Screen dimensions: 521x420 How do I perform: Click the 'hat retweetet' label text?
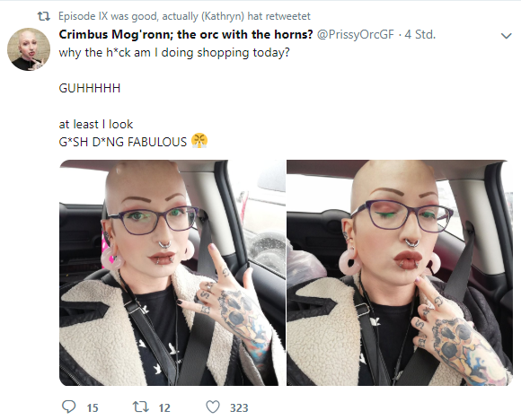coord(278,16)
